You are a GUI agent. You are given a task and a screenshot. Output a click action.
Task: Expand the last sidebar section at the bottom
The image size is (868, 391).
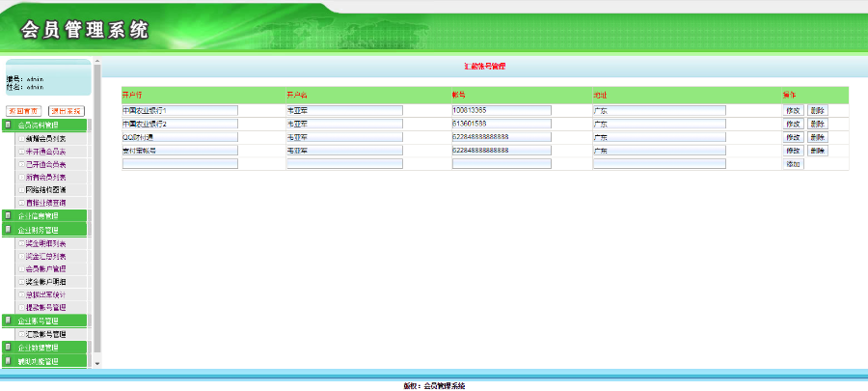[38, 361]
